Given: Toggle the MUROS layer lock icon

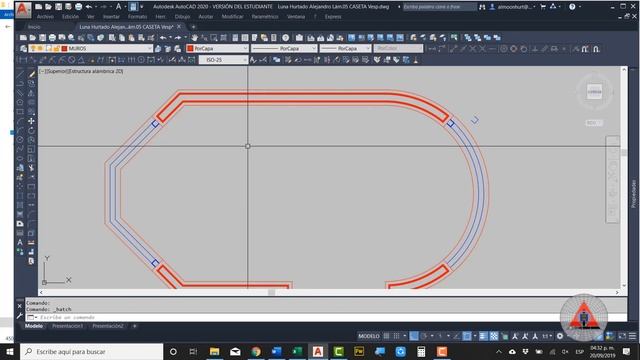Looking at the screenshot, I should [56, 49].
